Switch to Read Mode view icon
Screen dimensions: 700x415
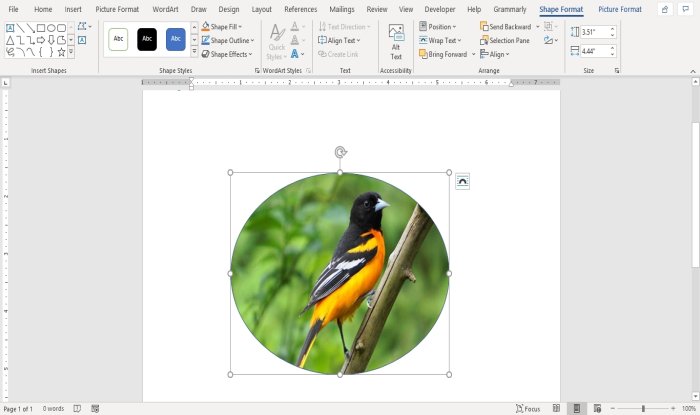point(556,408)
